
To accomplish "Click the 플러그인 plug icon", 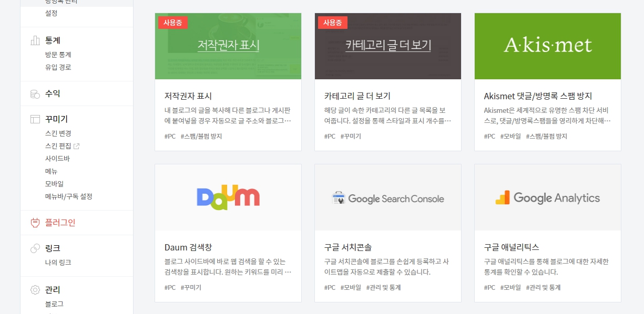I will [35, 223].
